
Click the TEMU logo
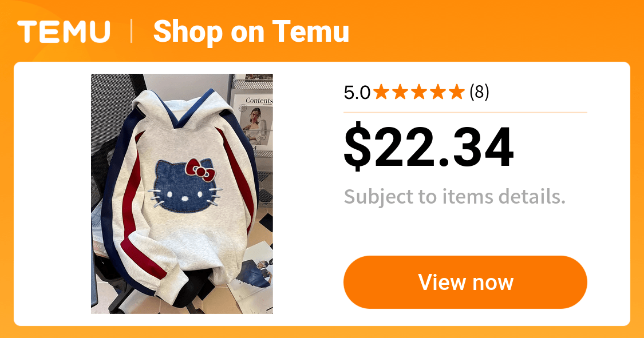pyautogui.click(x=64, y=32)
